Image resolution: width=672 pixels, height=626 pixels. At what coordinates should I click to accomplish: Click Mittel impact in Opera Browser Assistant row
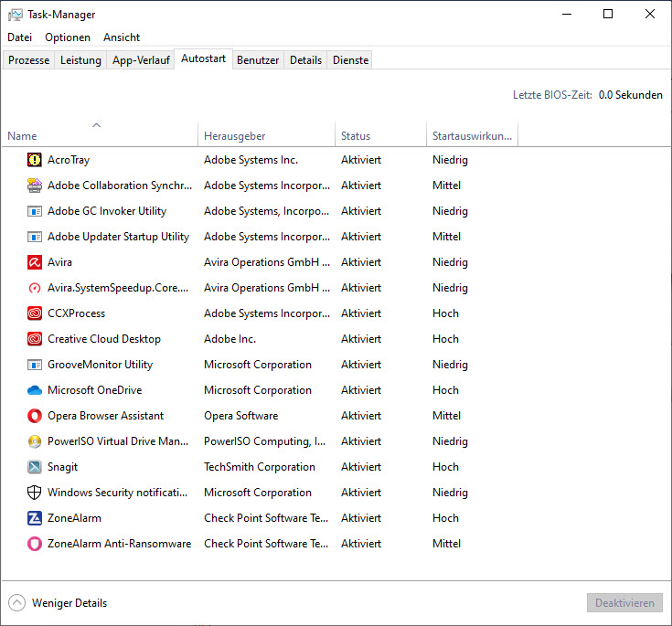[446, 416]
